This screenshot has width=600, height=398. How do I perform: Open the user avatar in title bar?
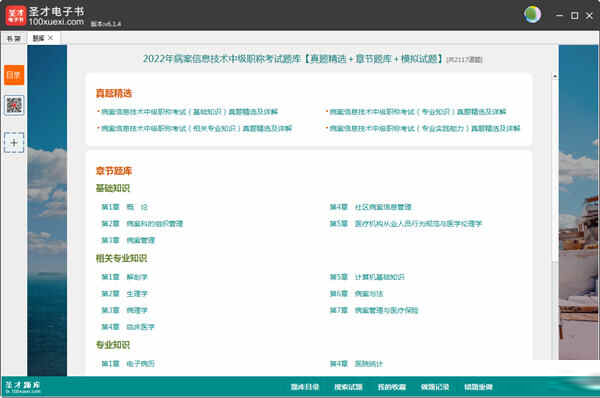[x=532, y=15]
